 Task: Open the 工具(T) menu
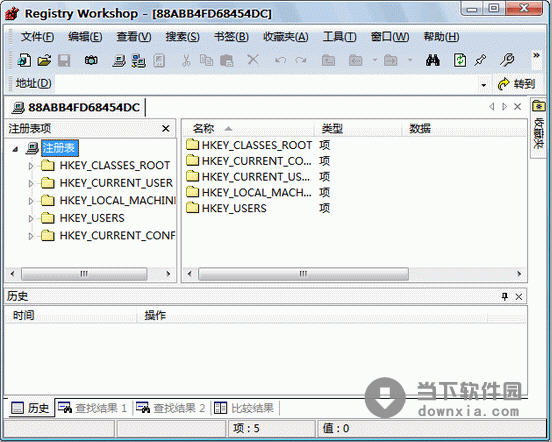339,37
